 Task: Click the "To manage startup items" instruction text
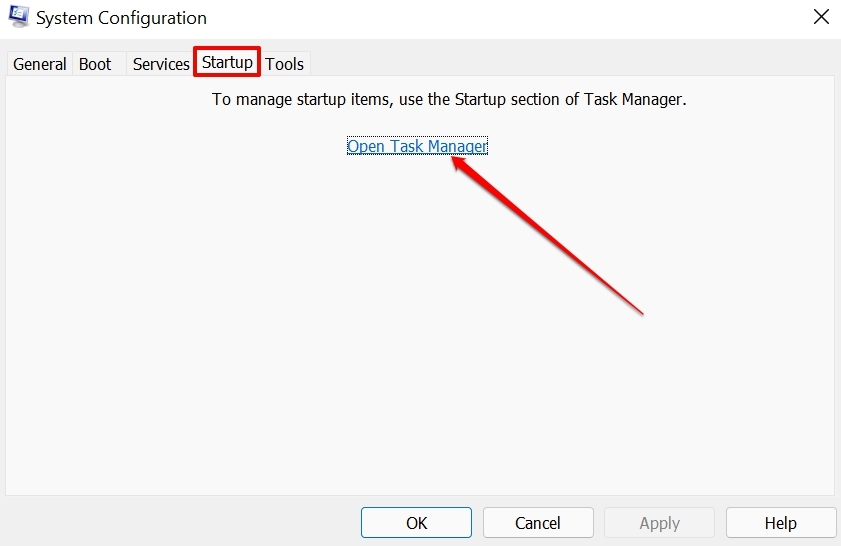(449, 100)
